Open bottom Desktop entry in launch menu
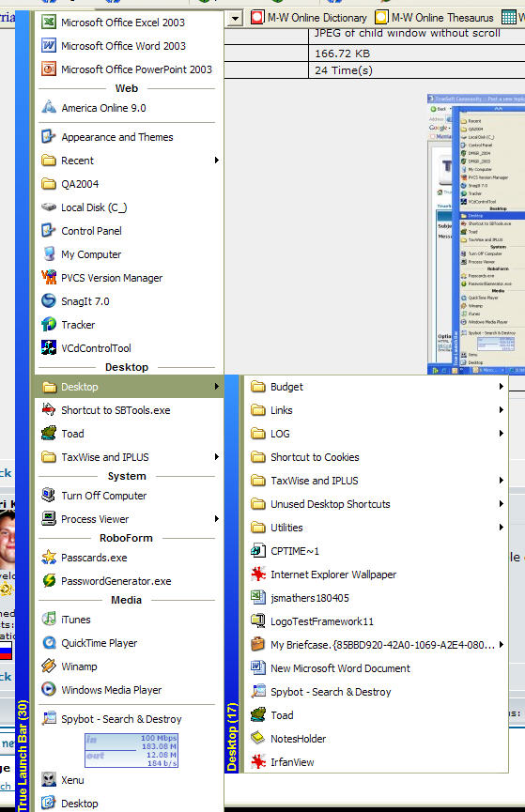Image resolution: width=525 pixels, height=812 pixels. 130,804
